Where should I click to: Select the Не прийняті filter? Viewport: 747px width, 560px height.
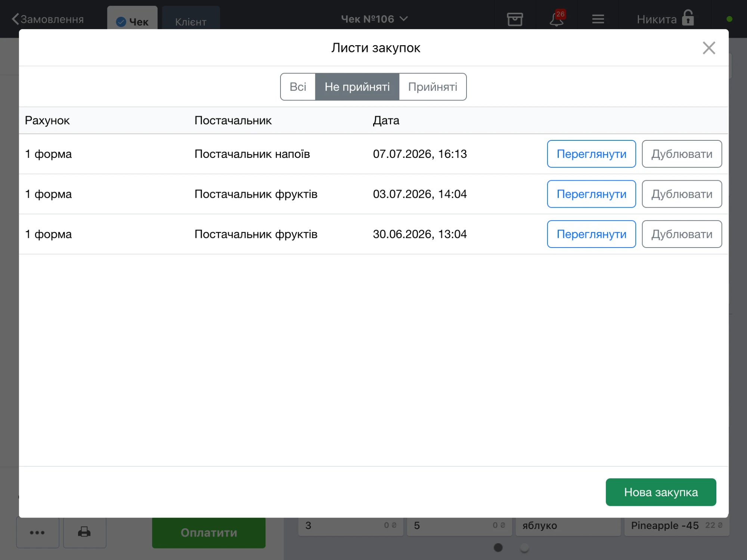357,87
